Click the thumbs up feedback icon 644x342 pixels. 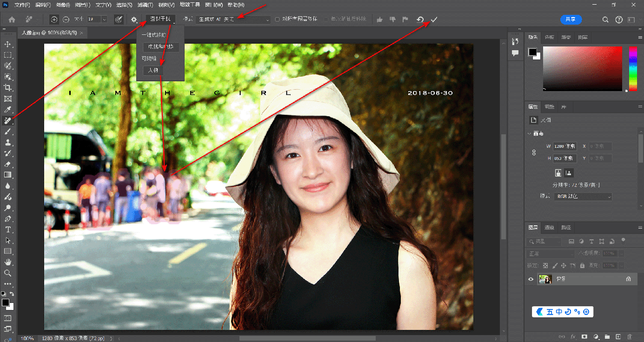(380, 20)
